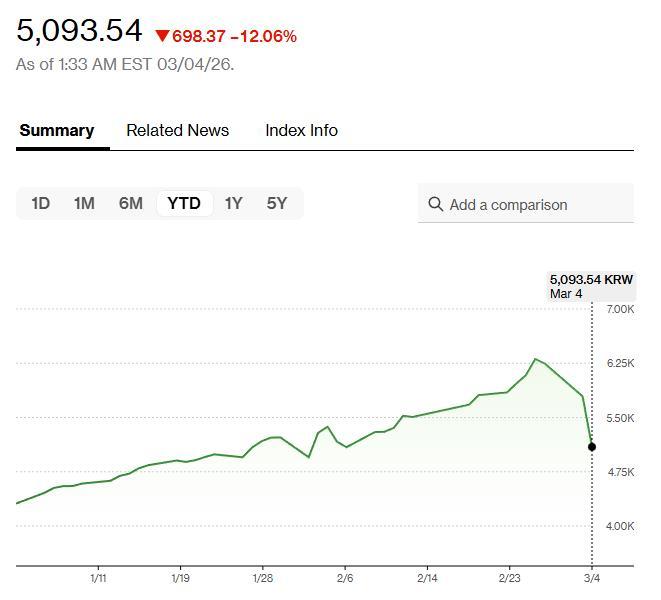Image resolution: width=661 pixels, height=600 pixels.
Task: Click the black Mar 4 data point marker
Action: tap(592, 446)
